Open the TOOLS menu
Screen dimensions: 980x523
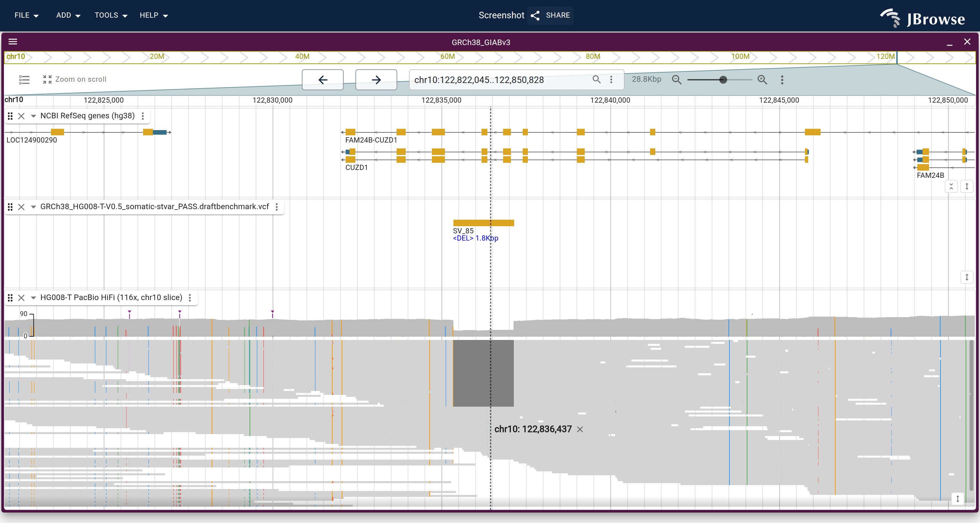111,15
